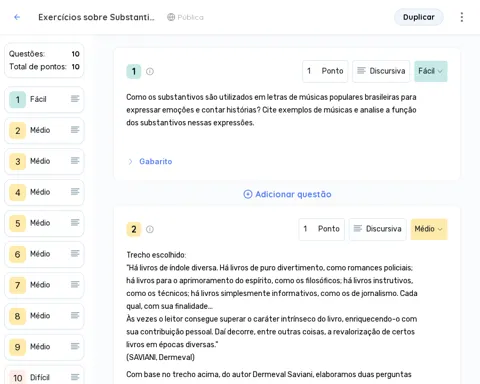The height and width of the screenshot is (384, 480).
Task: Jump to question 6 Médio in sidebar
Action: click(44, 254)
